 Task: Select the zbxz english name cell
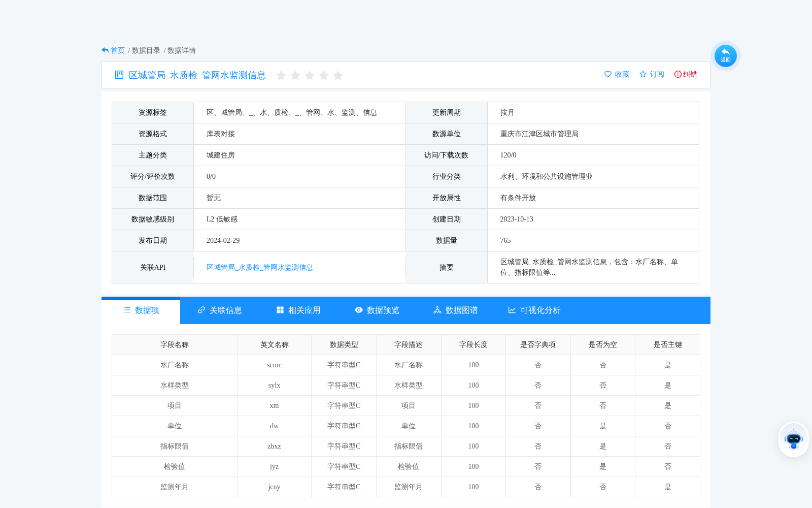click(274, 446)
